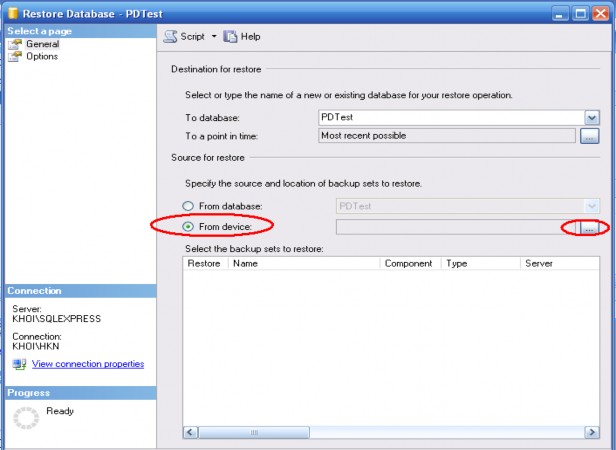Close the Restore Database window
The width and height of the screenshot is (616, 450).
(x=601, y=14)
